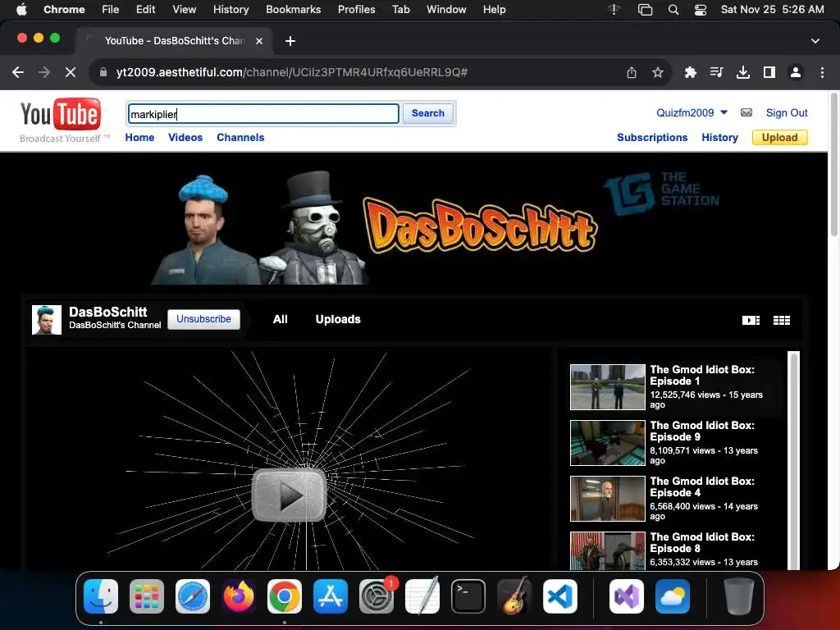Switch to player view layout icon
840x630 pixels.
pyautogui.click(x=751, y=321)
